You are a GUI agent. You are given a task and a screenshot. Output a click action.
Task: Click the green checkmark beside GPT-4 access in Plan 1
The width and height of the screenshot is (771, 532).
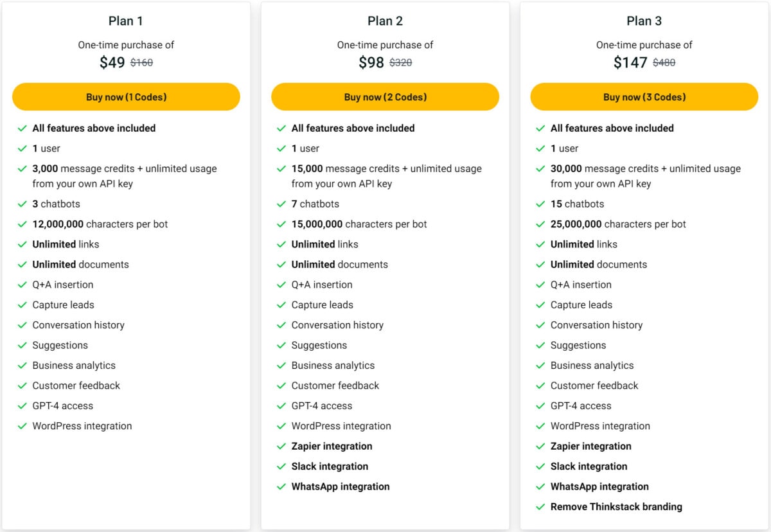click(x=22, y=406)
